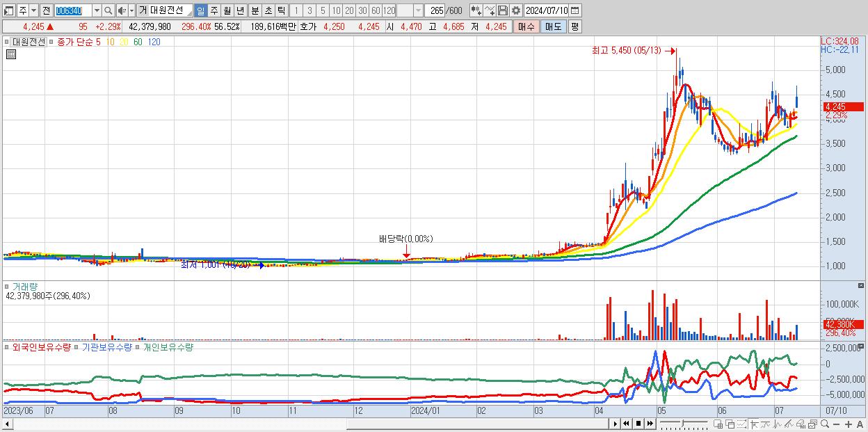
Task: Open chart settings gear icon
Action: tap(515, 10)
